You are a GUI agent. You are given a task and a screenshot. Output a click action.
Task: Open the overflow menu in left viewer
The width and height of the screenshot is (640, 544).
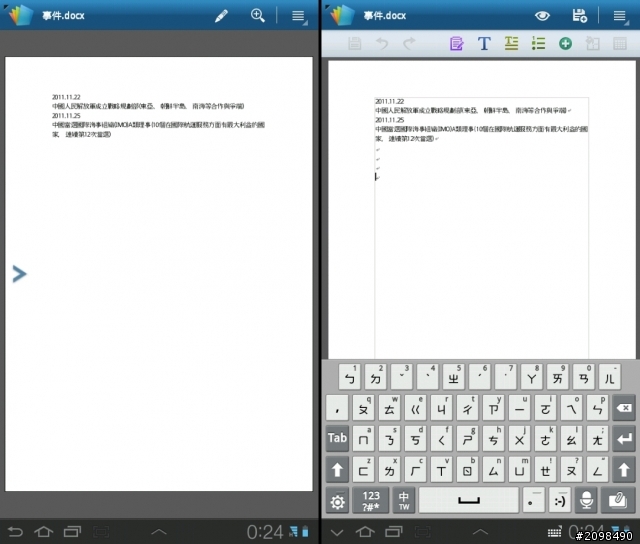(298, 16)
